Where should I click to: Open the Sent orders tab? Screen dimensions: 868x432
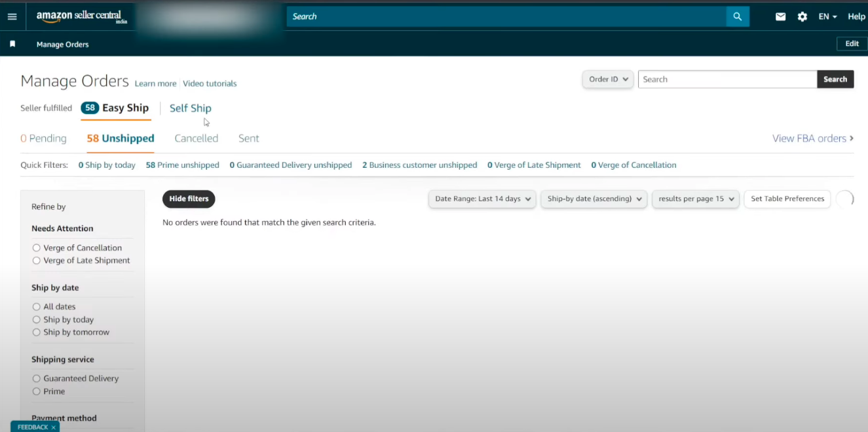249,138
